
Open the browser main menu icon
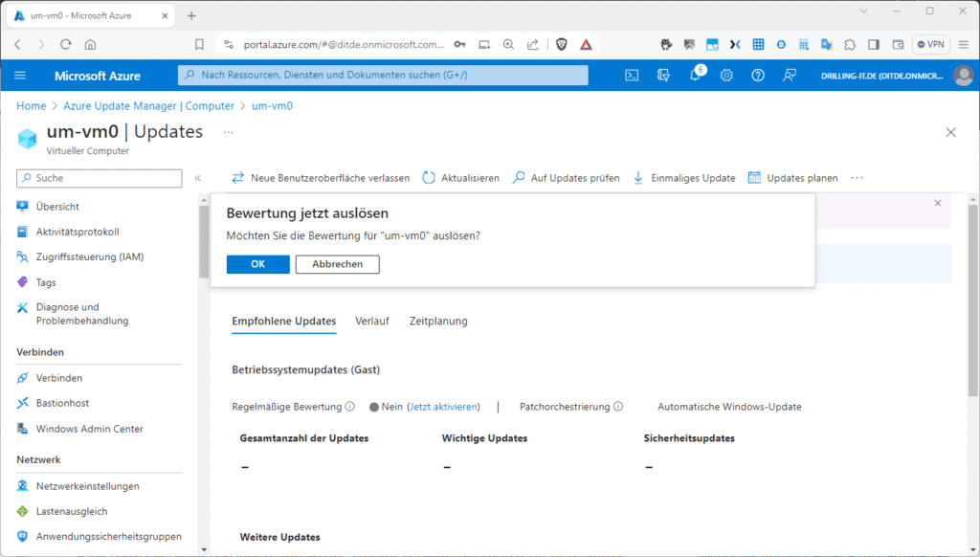pyautogui.click(x=963, y=44)
